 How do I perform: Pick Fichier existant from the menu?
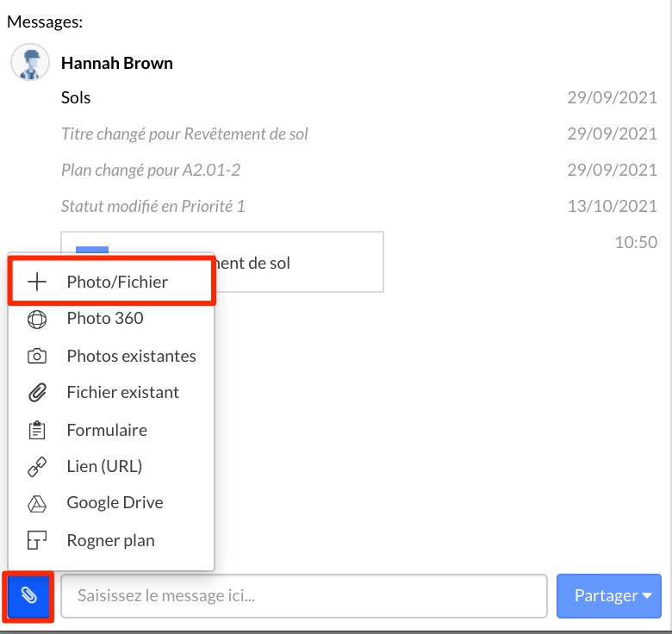click(111, 393)
